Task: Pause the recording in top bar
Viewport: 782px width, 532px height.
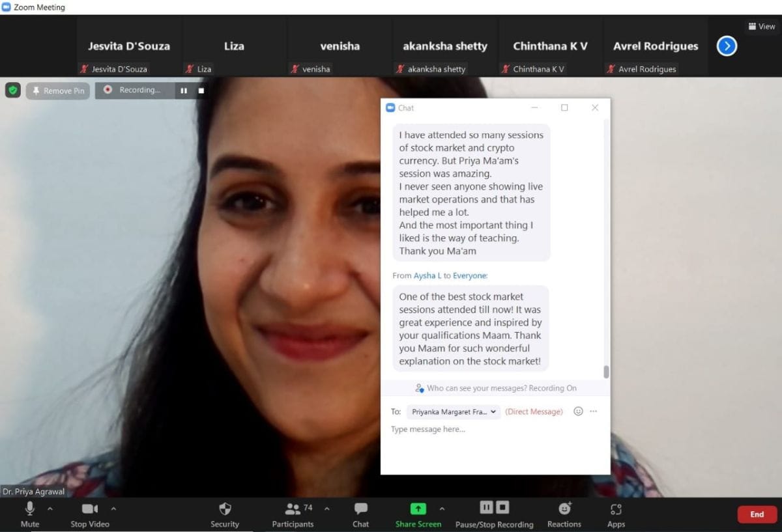Action: point(184,91)
